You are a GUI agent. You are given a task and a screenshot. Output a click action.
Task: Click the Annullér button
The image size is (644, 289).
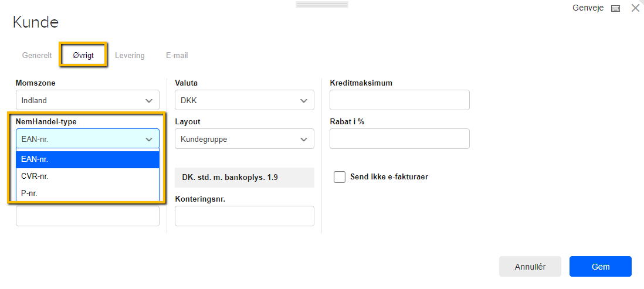pyautogui.click(x=530, y=266)
